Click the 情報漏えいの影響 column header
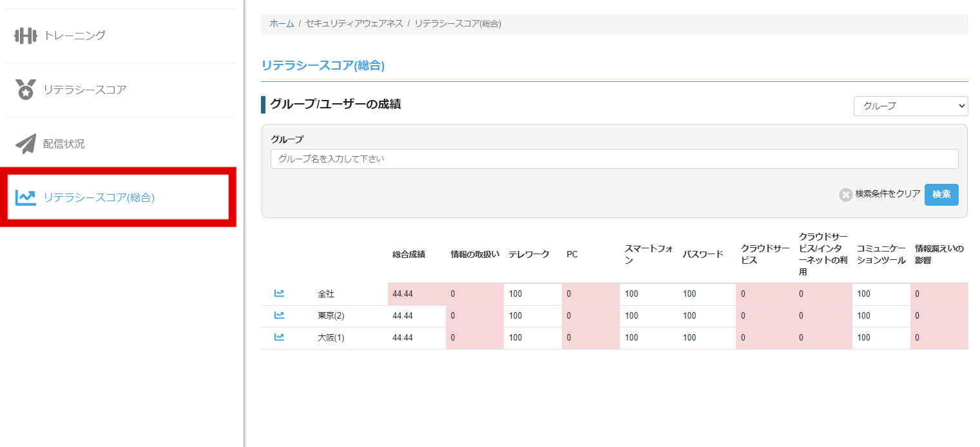The width and height of the screenshot is (980, 447). coord(939,254)
